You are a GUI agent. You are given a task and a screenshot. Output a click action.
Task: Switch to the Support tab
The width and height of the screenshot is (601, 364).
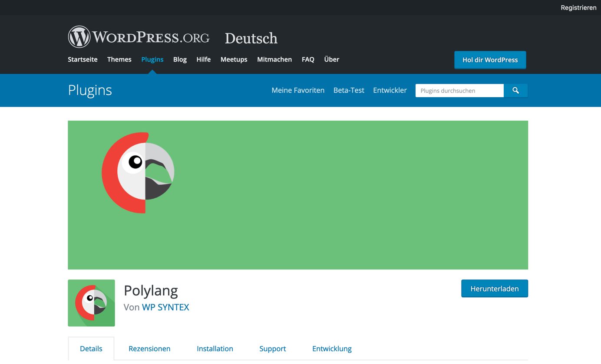[273, 348]
